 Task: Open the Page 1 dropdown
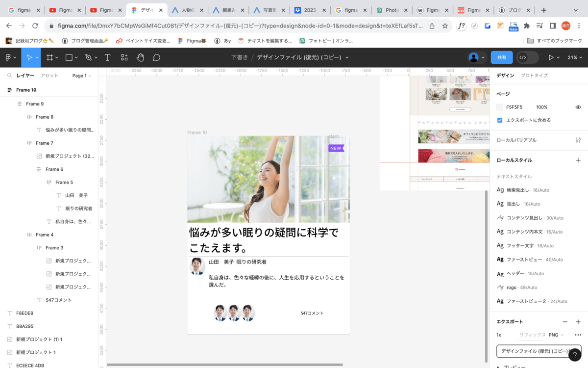pyautogui.click(x=82, y=76)
